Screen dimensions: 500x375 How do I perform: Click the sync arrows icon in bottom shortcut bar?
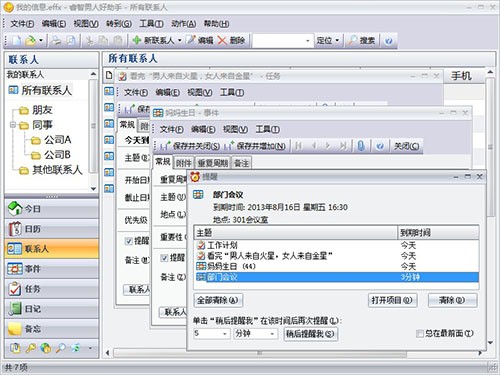[76, 348]
